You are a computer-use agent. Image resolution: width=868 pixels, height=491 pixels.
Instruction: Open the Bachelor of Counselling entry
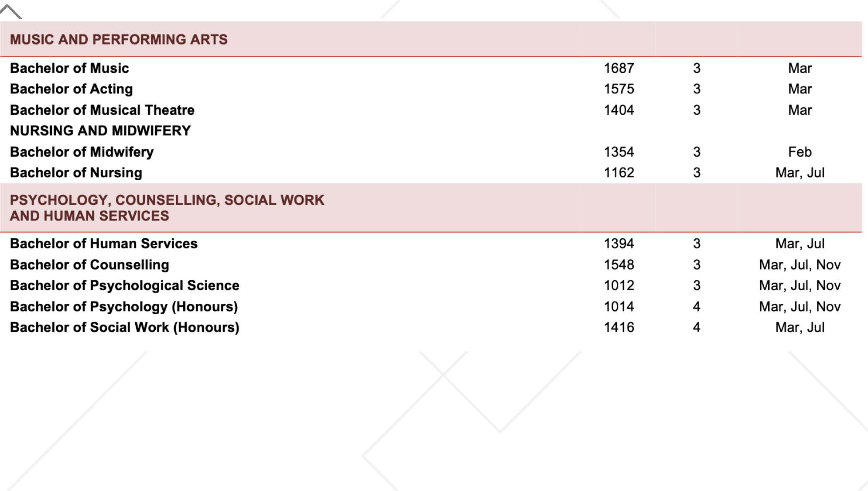89,264
